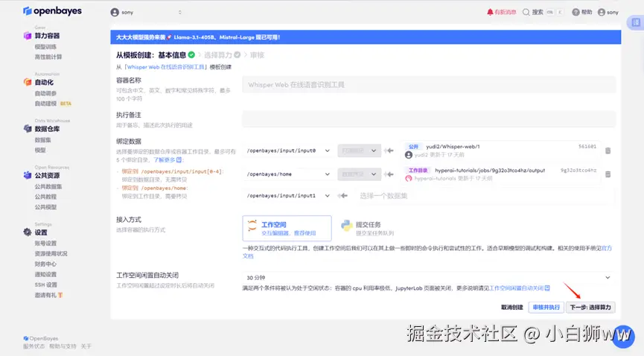Go to 公共数据集 in sidebar
Viewport: 644px width, 356px height.
pos(48,186)
